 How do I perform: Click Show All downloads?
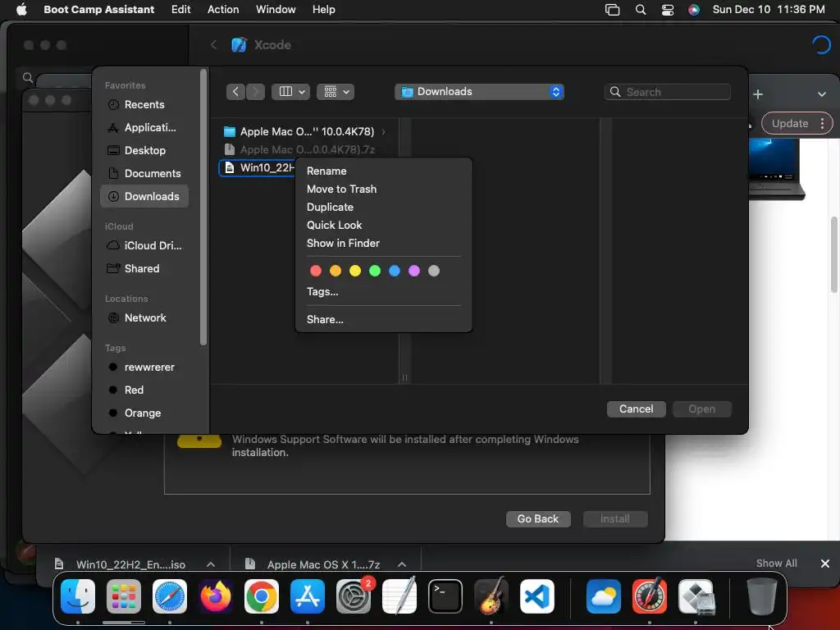(776, 564)
